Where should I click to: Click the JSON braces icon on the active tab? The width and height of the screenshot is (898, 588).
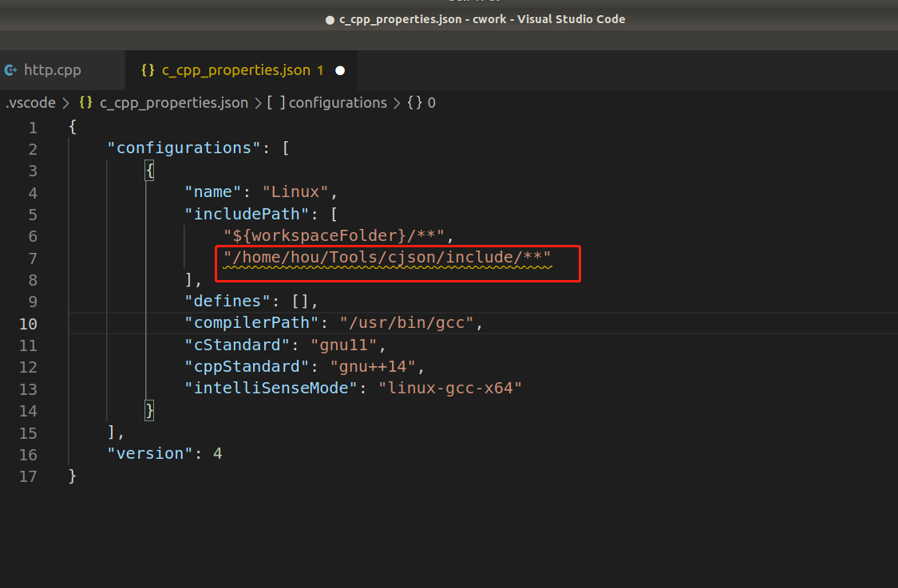[148, 69]
